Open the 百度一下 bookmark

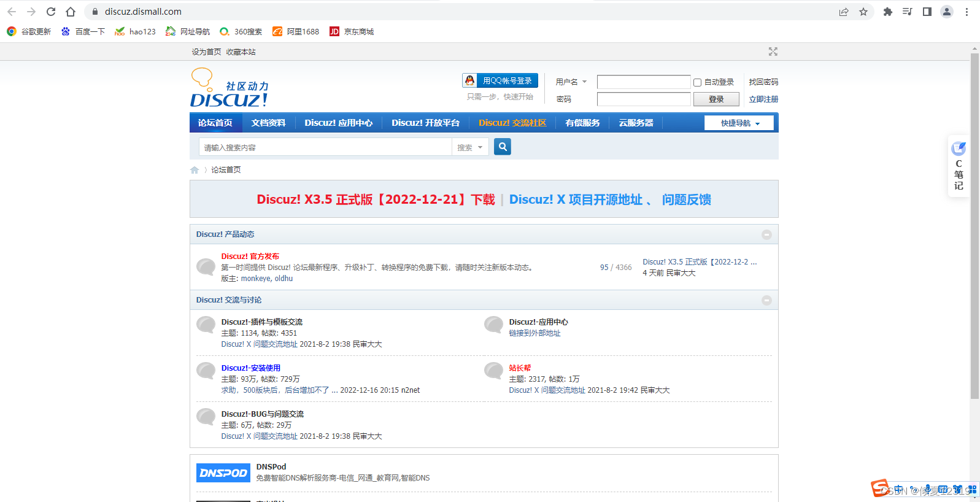tap(83, 31)
